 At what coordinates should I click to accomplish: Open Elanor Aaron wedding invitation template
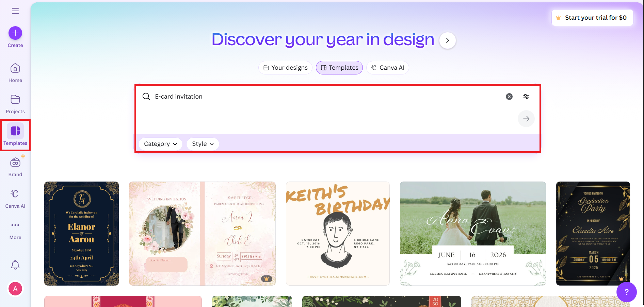click(x=82, y=234)
